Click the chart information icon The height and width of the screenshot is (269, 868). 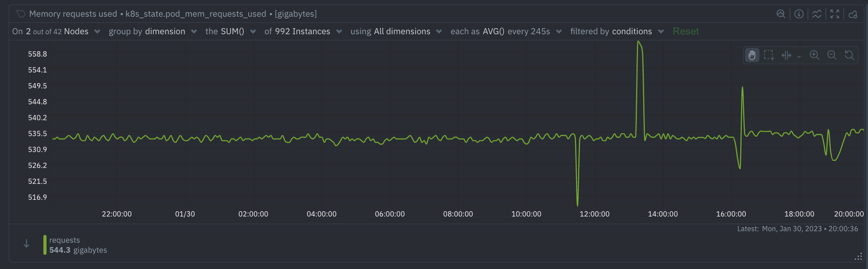799,14
